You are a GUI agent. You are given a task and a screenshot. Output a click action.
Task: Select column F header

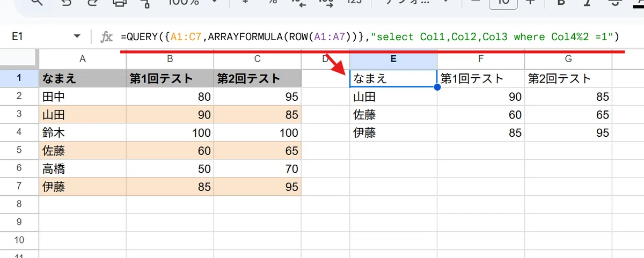pyautogui.click(x=481, y=59)
